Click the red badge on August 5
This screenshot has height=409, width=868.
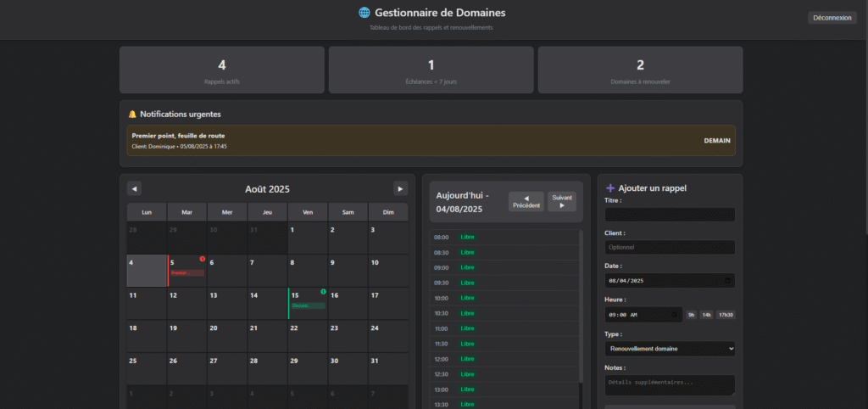pos(202,259)
